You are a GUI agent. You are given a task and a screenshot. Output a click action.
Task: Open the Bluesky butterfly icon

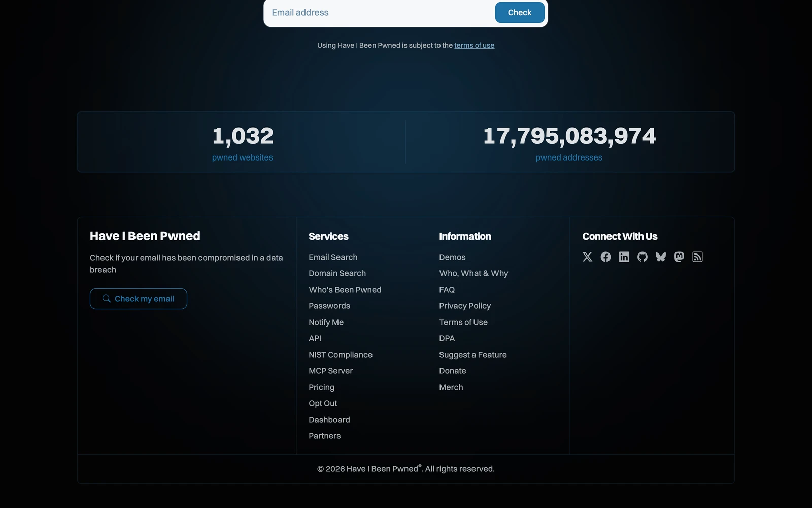coord(661,257)
